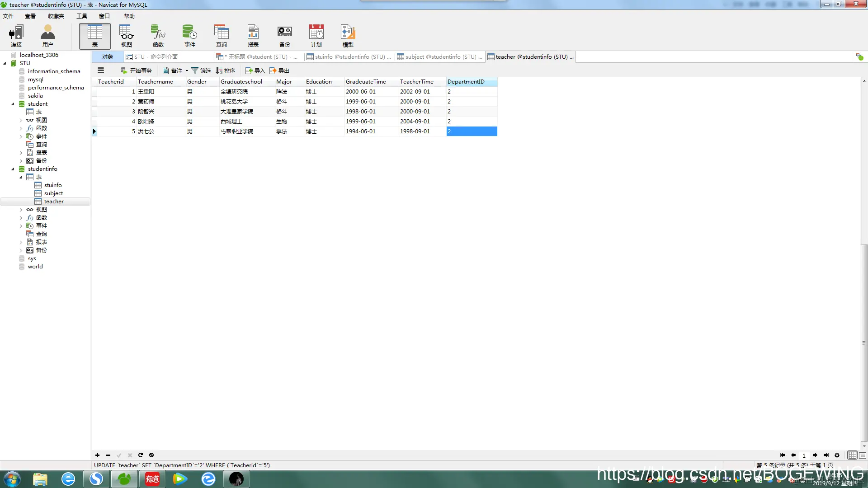
Task: Open the 备注 dropdown arrow
Action: pyautogui.click(x=187, y=71)
